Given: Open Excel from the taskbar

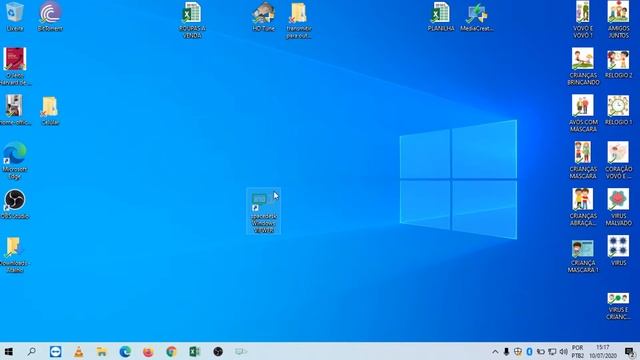Looking at the screenshot, I should 195,351.
